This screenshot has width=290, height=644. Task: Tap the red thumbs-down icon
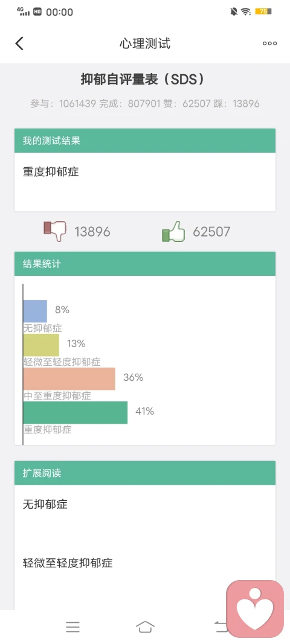(x=55, y=231)
